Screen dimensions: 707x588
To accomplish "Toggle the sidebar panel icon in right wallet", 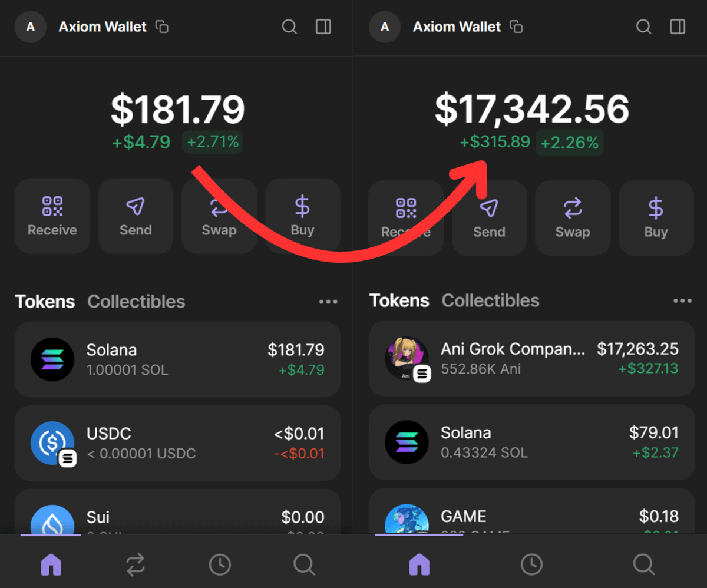I will point(678,27).
